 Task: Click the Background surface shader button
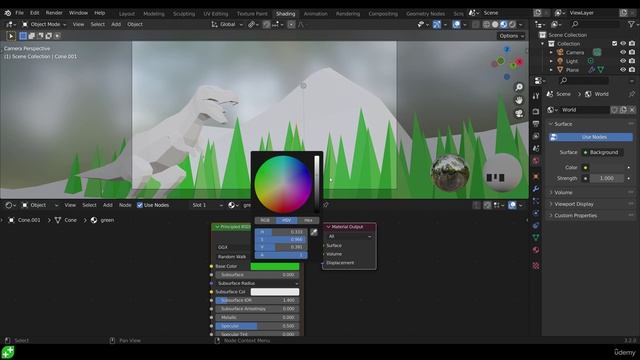click(x=602, y=152)
